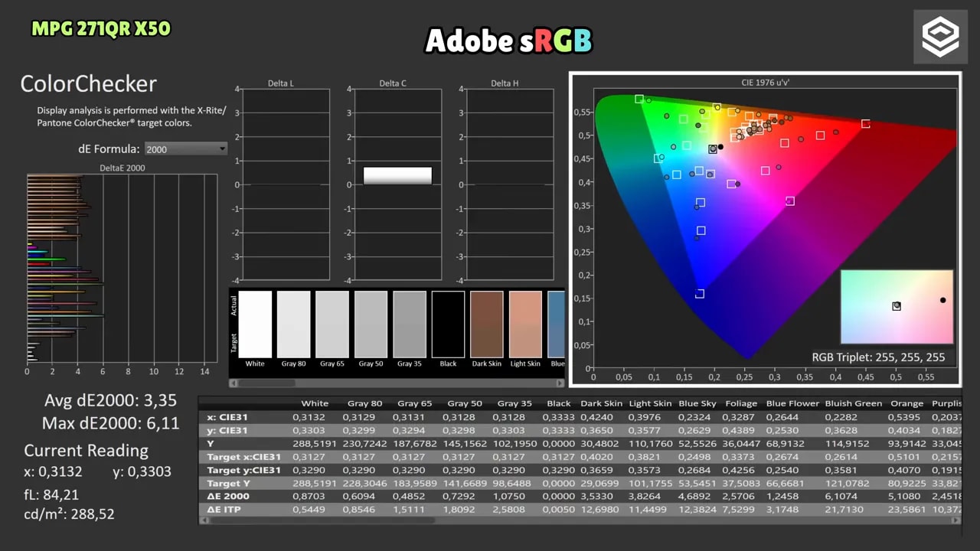The height and width of the screenshot is (551, 980).
Task: Click the 'Target x:CIE31' row label
Action: click(x=243, y=457)
